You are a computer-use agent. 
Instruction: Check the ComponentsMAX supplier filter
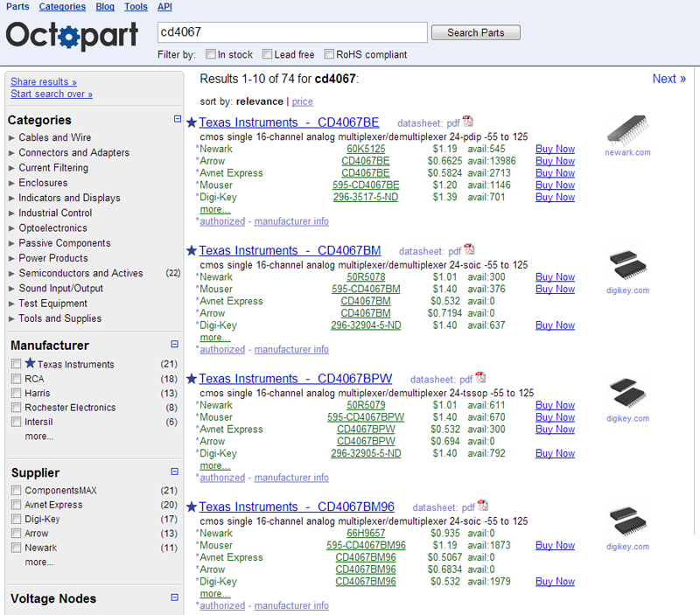pyautogui.click(x=17, y=491)
